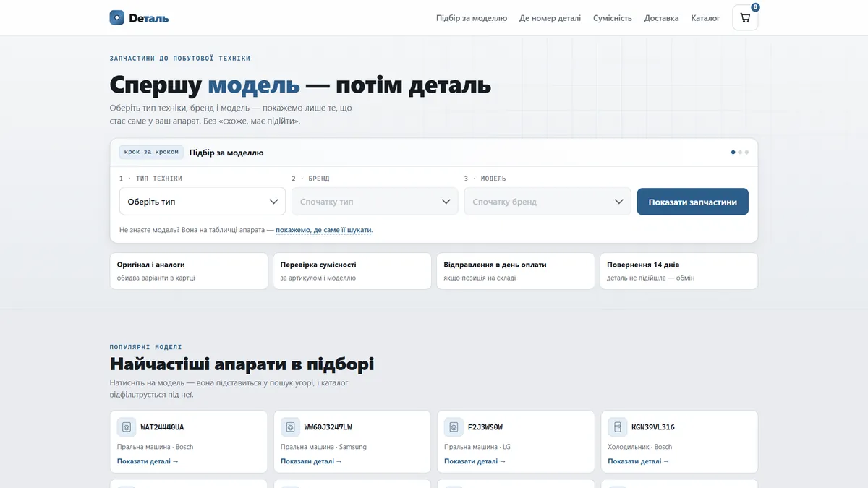Open the 'Оберіть тип' appliance type dropdown

[x=203, y=202]
